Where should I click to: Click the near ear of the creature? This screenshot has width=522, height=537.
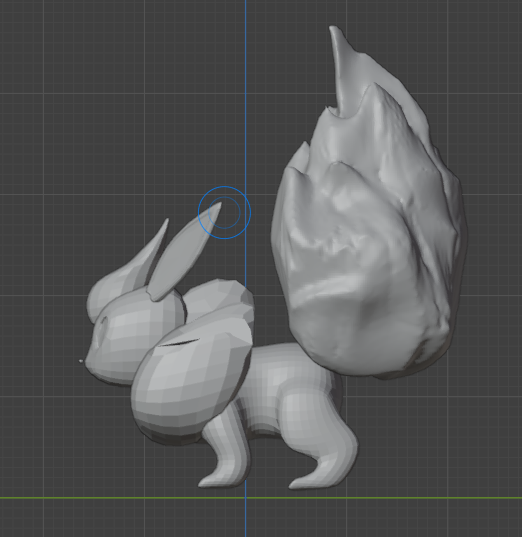pyautogui.click(x=183, y=253)
